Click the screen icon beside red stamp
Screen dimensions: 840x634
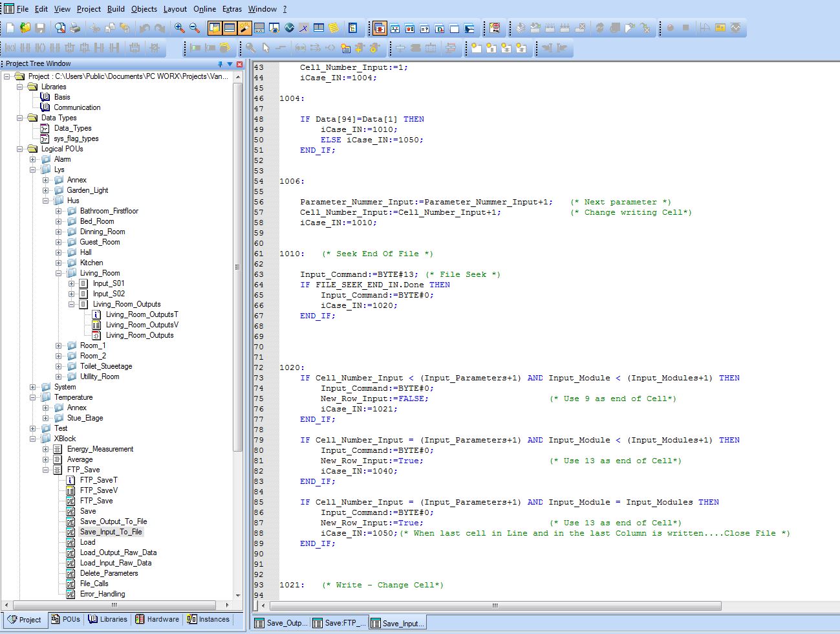pos(469,28)
